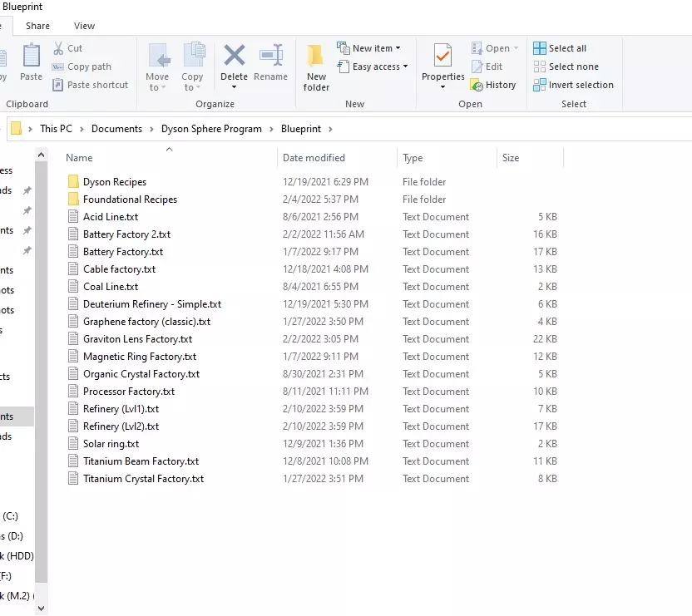The height and width of the screenshot is (616, 692).
Task: Click the Copy to icon
Action: pyautogui.click(x=193, y=55)
